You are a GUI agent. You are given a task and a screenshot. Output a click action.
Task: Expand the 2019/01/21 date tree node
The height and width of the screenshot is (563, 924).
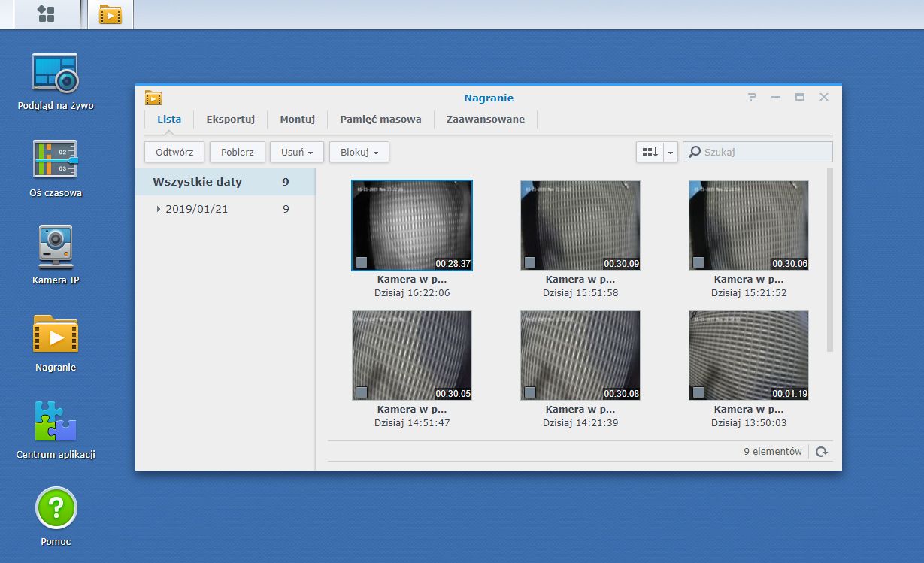pyautogui.click(x=159, y=209)
